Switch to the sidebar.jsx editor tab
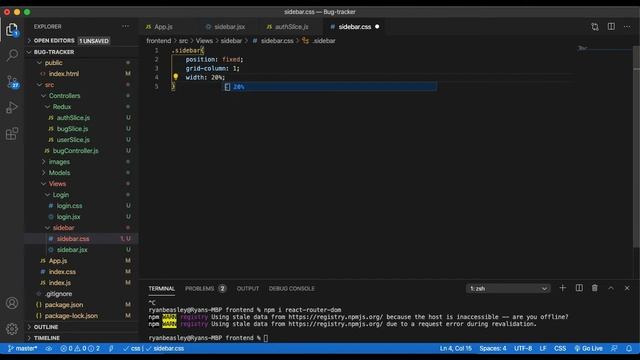640x360 pixels. 229,27
